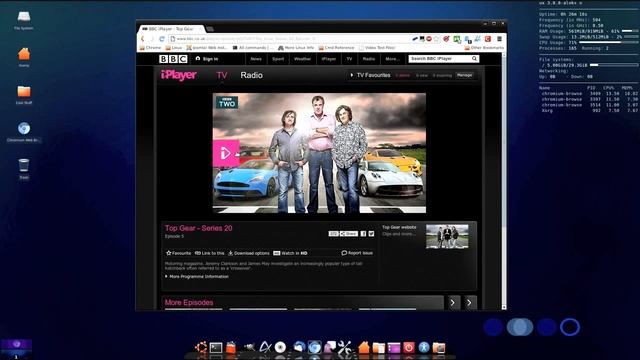Click the Top Gear website thumbnail image
The image size is (640, 360).
click(447, 236)
